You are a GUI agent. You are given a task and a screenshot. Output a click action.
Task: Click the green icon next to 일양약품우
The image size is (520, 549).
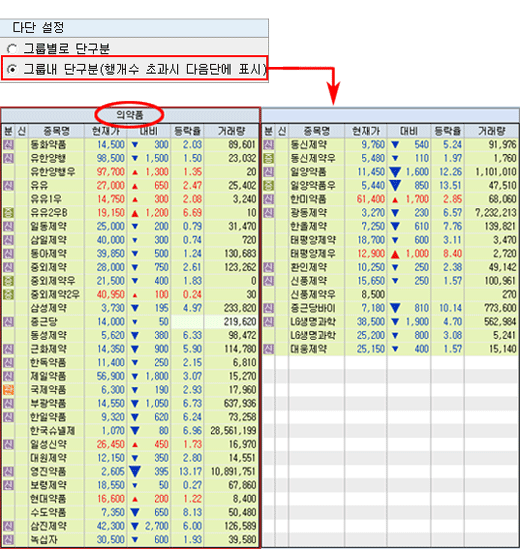pyautogui.click(x=269, y=185)
